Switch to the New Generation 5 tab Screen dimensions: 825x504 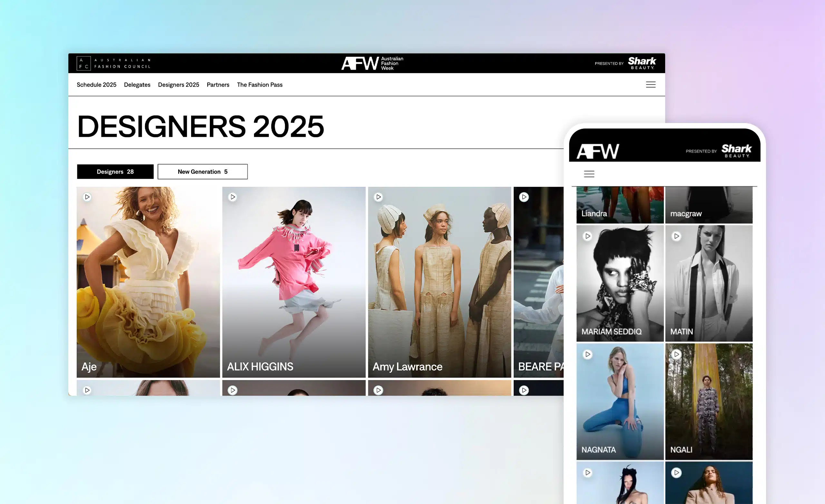pos(203,172)
